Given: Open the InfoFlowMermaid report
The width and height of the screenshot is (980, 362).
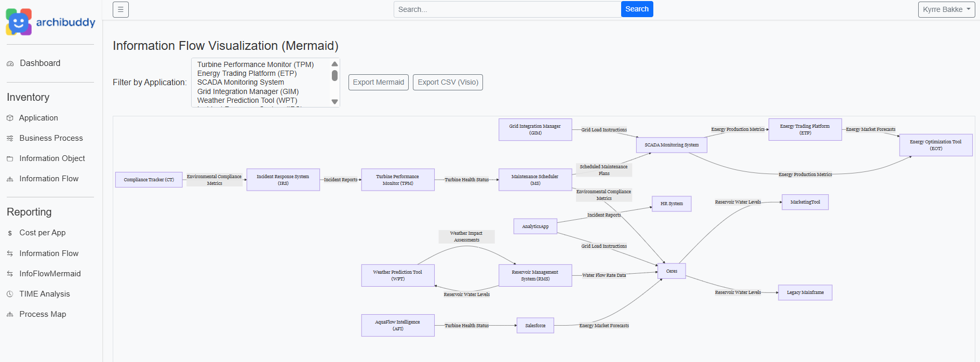Looking at the screenshot, I should 50,274.
